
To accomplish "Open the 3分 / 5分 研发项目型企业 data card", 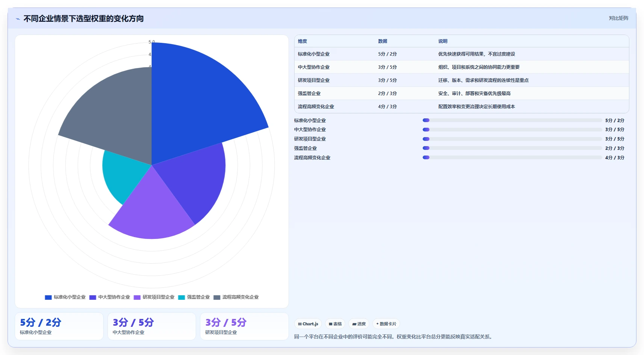I will 244,326.
